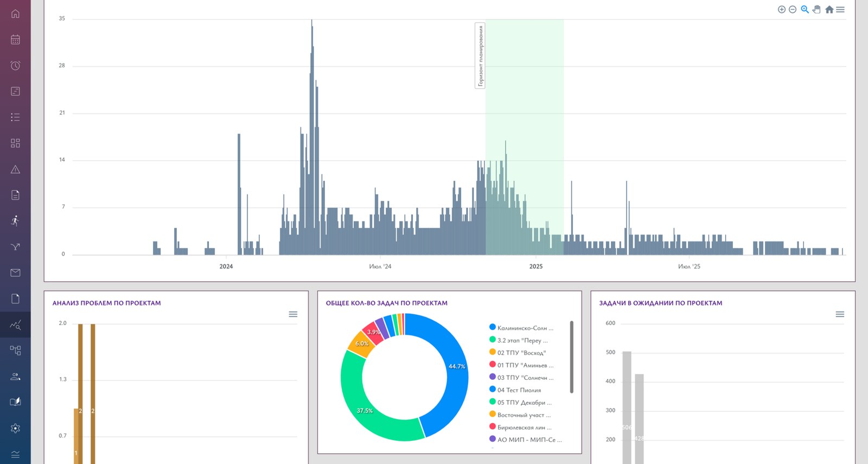Screen dimensions: 868x464
Task: Toggle legend item 03 ТПУ "Солнечн ...
Action: pos(521,378)
